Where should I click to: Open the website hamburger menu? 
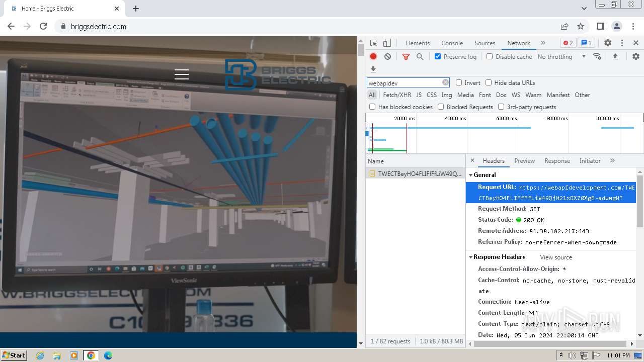tap(182, 74)
